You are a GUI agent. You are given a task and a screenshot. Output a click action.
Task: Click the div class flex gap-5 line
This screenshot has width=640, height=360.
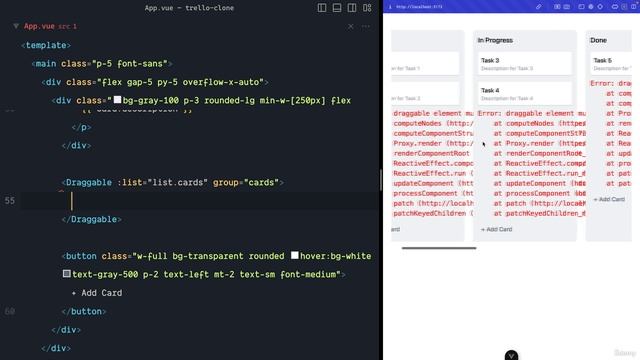(x=155, y=82)
